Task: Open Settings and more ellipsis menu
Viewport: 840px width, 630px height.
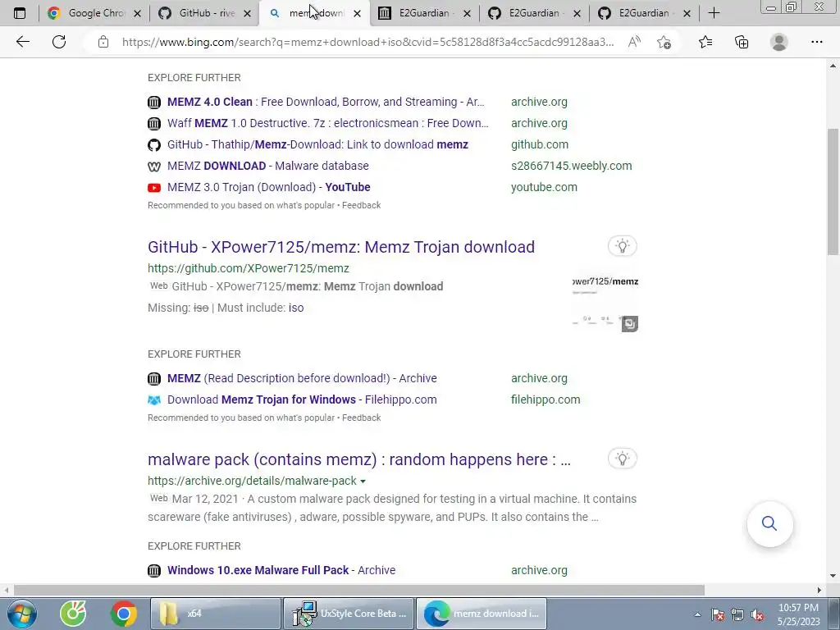Action: 816,42
